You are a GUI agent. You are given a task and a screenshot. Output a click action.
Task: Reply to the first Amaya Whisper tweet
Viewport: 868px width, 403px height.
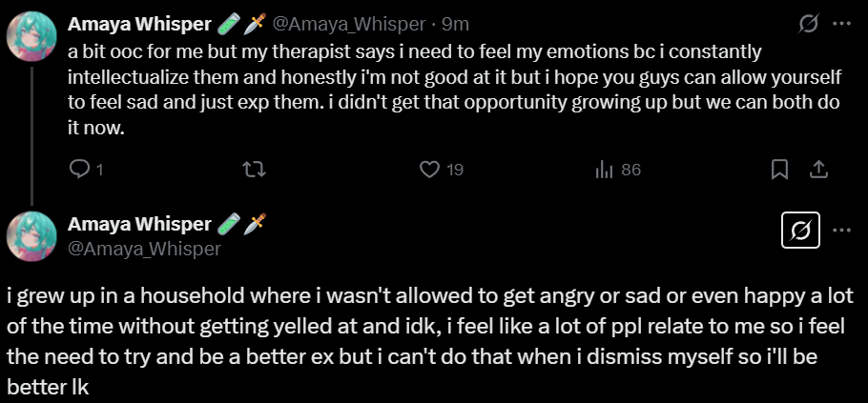point(81,171)
